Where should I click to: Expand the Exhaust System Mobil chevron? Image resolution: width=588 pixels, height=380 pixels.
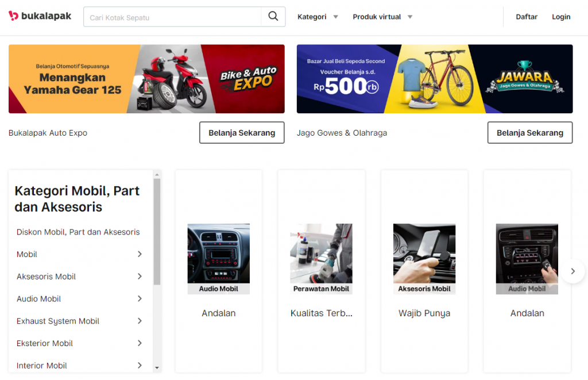point(140,321)
